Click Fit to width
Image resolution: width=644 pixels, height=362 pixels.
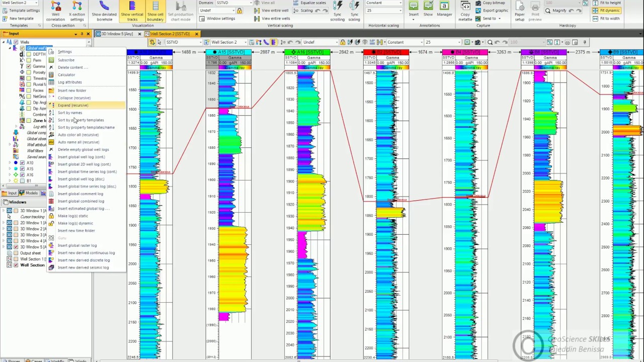pyautogui.click(x=606, y=18)
